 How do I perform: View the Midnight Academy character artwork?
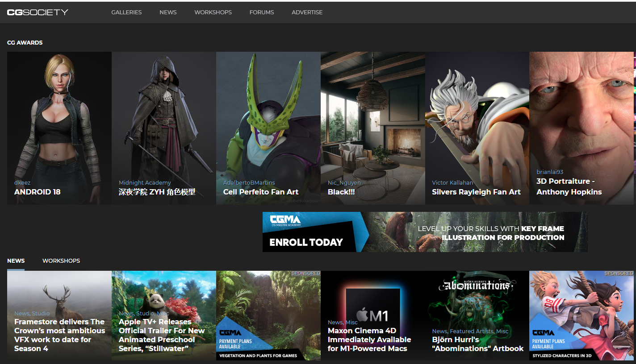pyautogui.click(x=163, y=128)
